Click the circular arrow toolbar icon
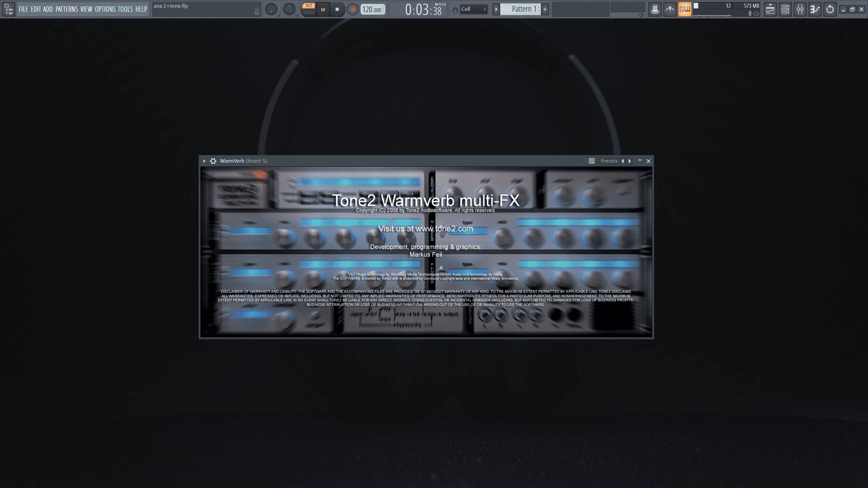The image size is (868, 488). (x=830, y=9)
